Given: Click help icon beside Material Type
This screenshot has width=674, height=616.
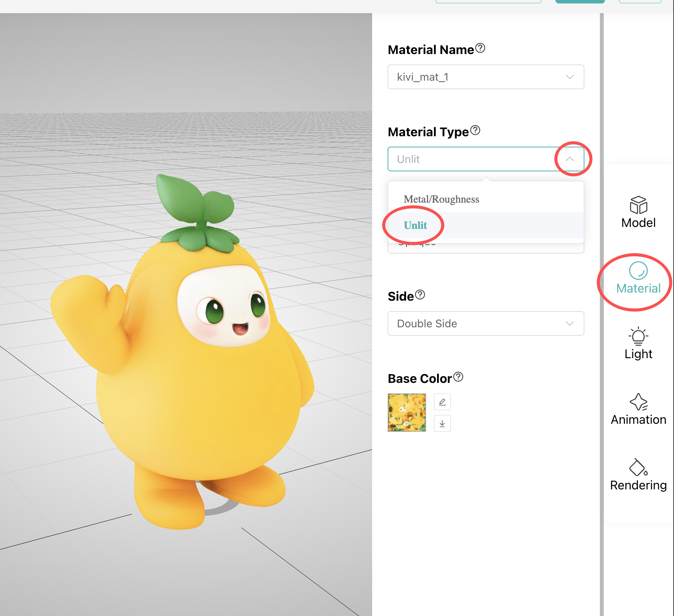Looking at the screenshot, I should [x=475, y=130].
